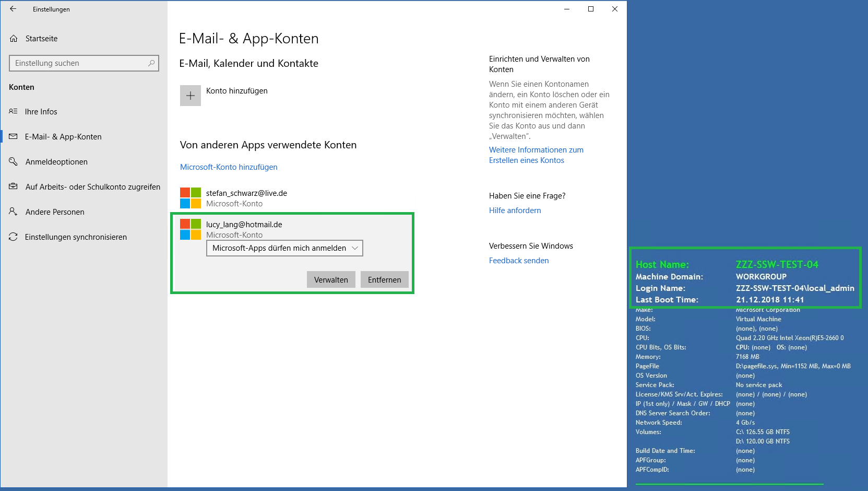
Task: Click the memory value 7168 MB
Action: (x=747, y=357)
